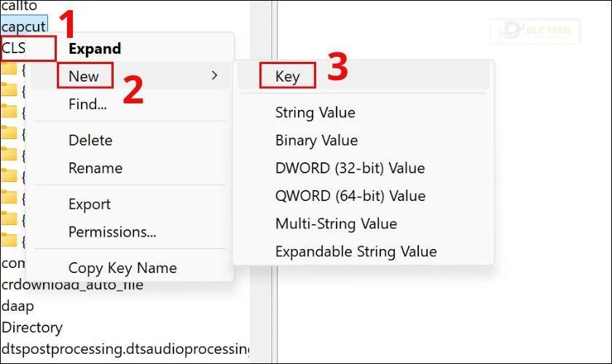Screen dimensions: 612x364
Task: Open Find... from context menu
Action: click(x=87, y=104)
